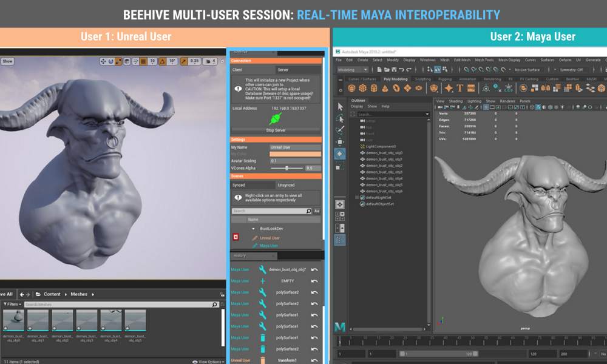Open the Modeling menu set dropdown
The height and width of the screenshot is (364, 607).
pos(353,70)
